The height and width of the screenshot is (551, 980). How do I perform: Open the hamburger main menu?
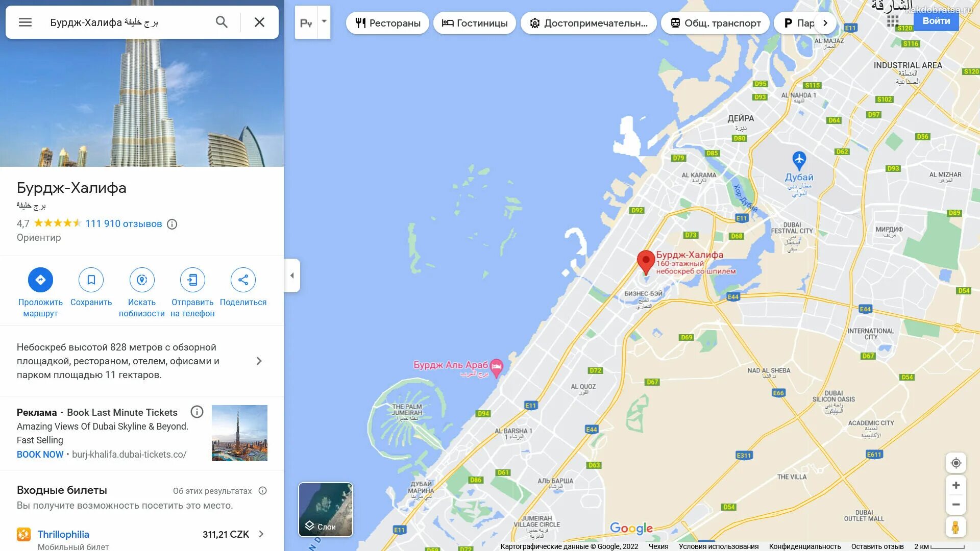tap(25, 22)
